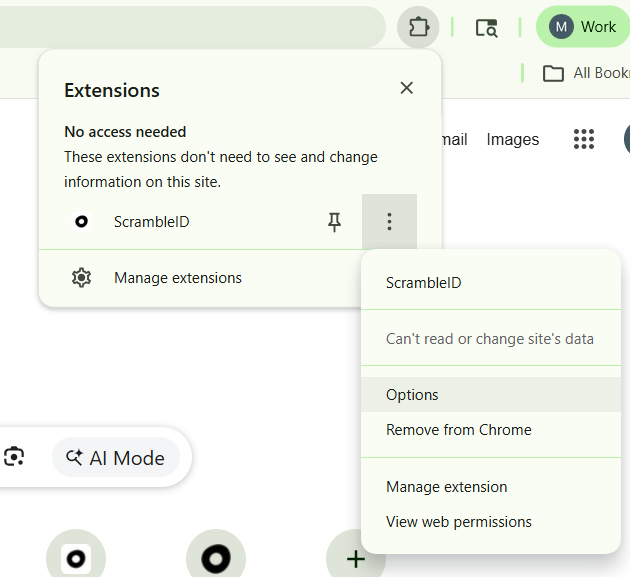Click "Can't read or change site's data" text

pos(490,339)
